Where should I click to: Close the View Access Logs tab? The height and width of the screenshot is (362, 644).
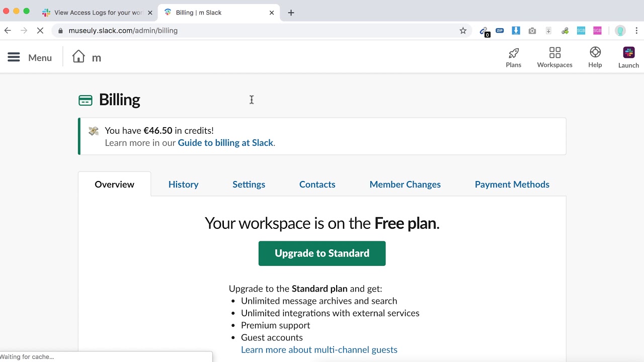click(150, 13)
